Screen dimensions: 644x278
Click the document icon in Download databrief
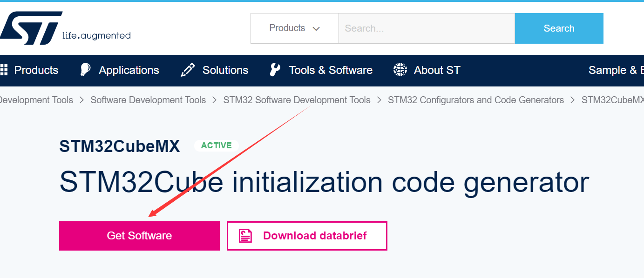point(245,236)
